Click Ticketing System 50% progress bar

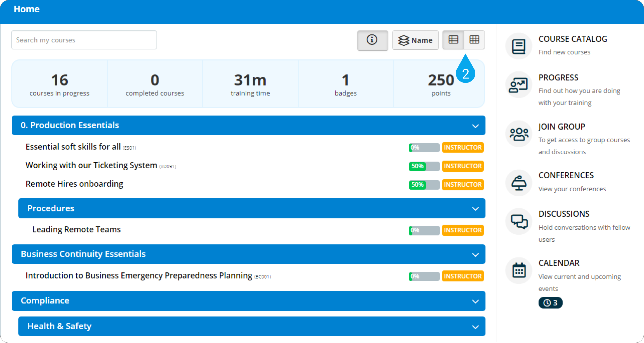coord(424,166)
